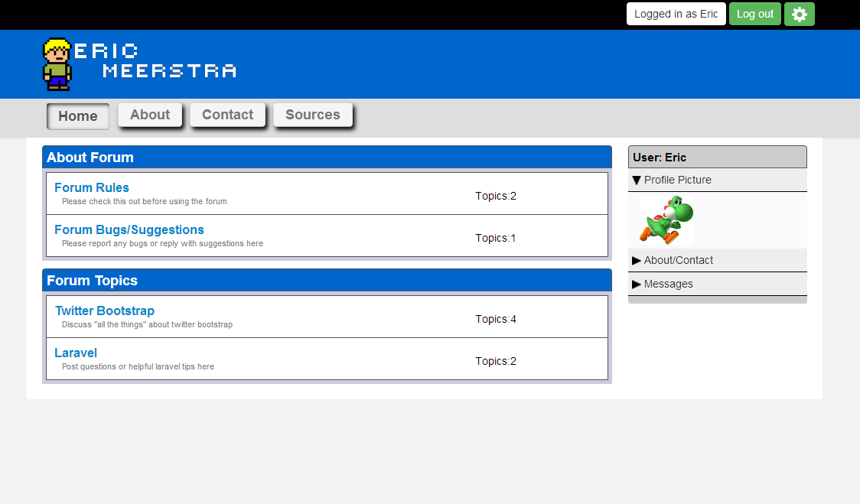Expand the Messages section

[718, 284]
